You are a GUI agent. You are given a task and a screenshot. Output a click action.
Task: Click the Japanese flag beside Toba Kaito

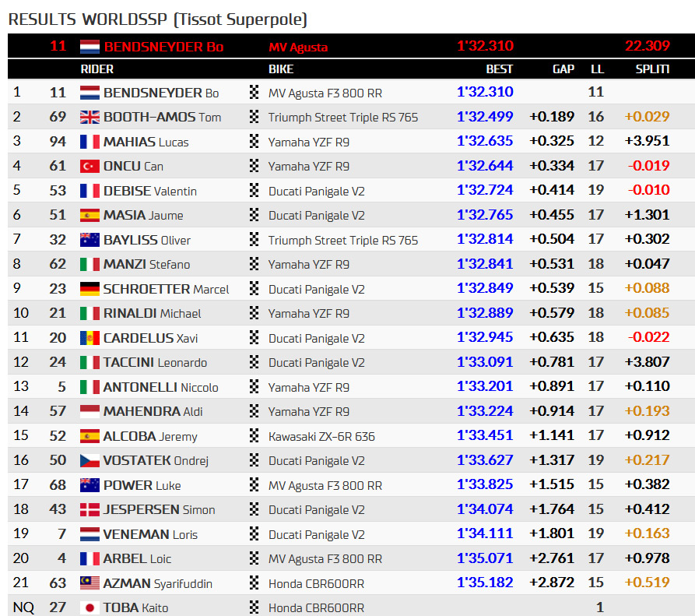(x=90, y=607)
